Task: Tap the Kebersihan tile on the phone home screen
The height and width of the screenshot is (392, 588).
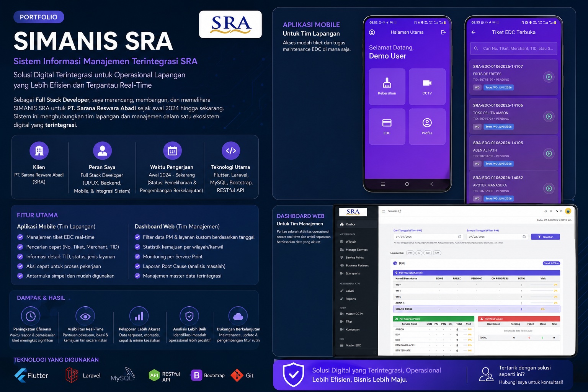Action: [387, 87]
